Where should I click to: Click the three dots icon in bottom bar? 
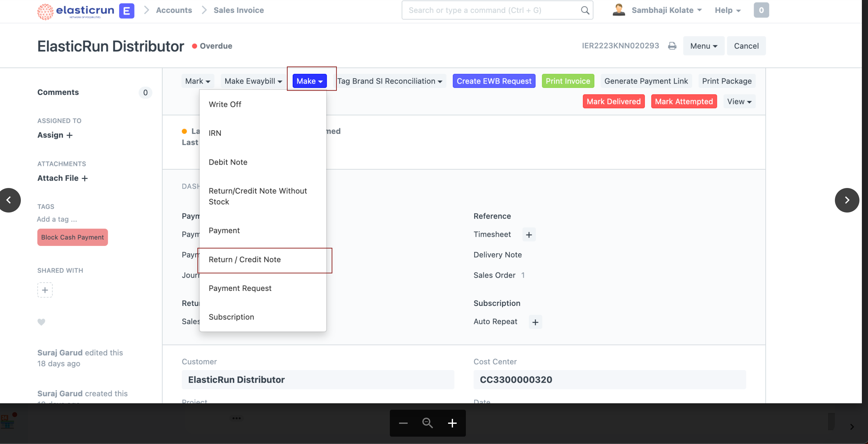point(237,418)
